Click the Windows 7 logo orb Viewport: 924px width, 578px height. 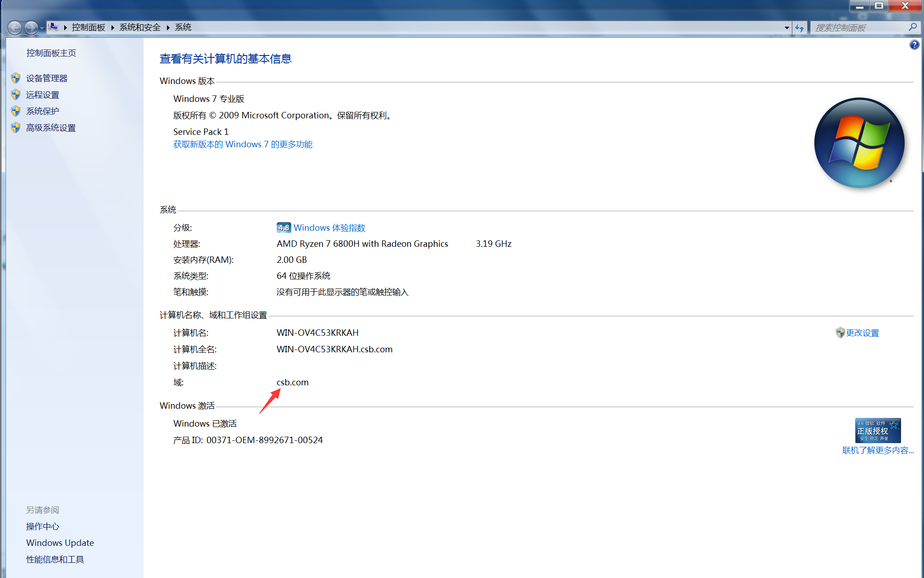click(x=859, y=143)
